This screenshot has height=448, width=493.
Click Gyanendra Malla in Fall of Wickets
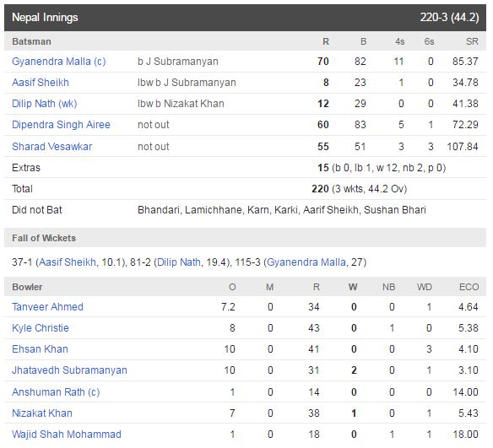[x=306, y=262]
